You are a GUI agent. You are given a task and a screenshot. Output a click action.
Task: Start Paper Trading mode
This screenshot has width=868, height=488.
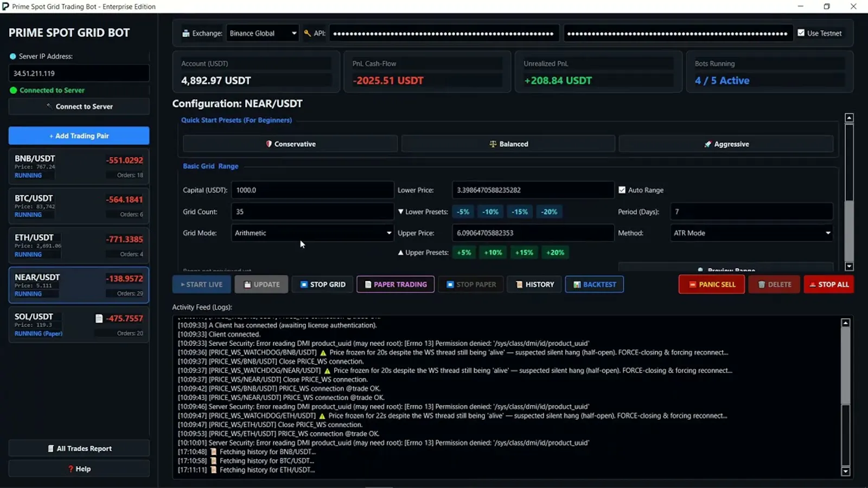pyautogui.click(x=395, y=284)
